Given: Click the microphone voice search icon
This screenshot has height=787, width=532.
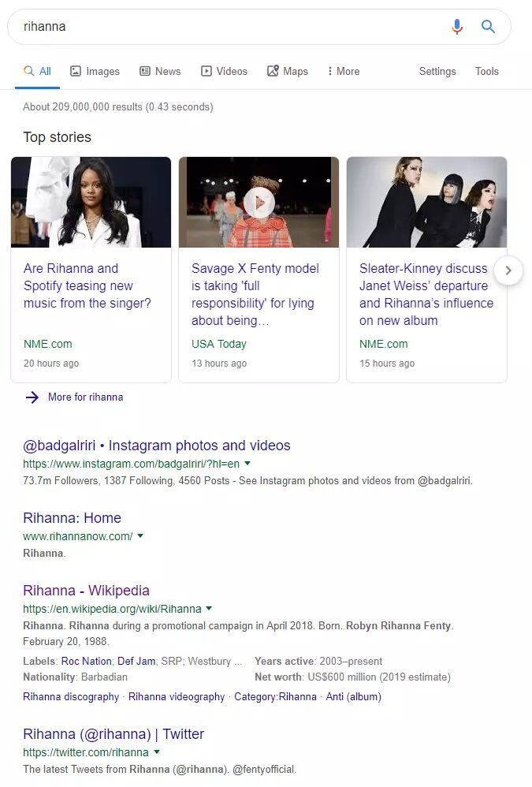Looking at the screenshot, I should coord(457,27).
